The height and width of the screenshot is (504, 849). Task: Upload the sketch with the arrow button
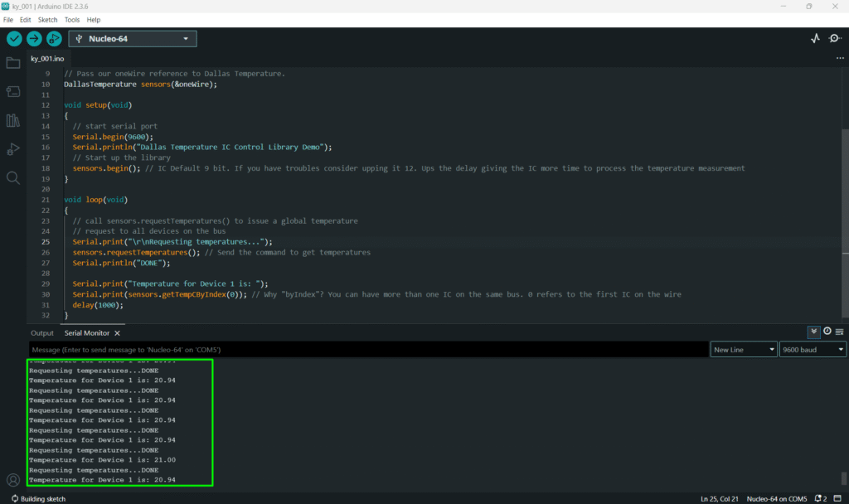34,39
